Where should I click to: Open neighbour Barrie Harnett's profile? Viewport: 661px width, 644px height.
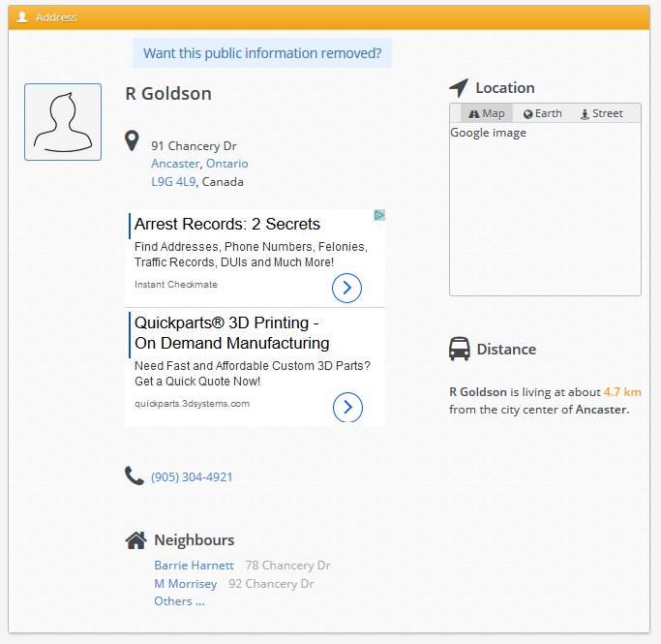pos(194,566)
